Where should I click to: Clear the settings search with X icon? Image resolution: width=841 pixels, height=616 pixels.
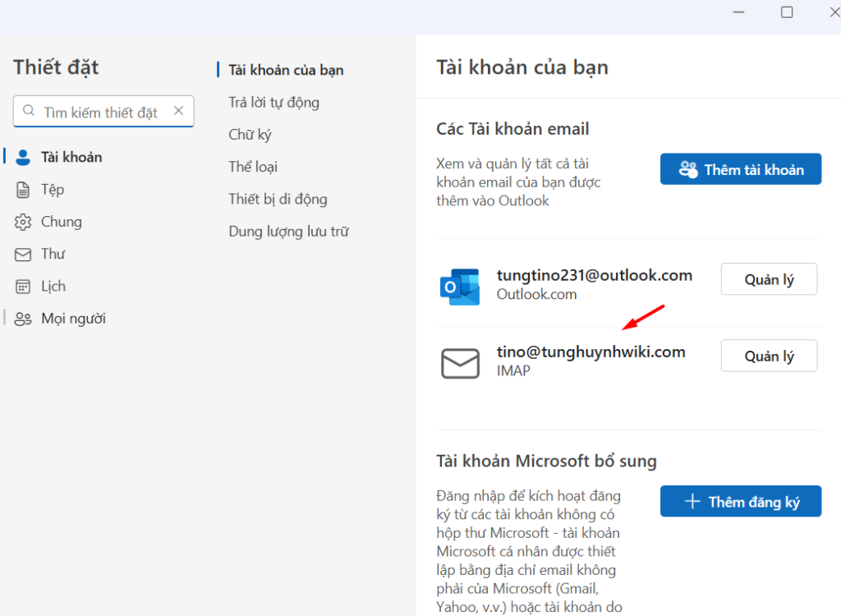178,111
